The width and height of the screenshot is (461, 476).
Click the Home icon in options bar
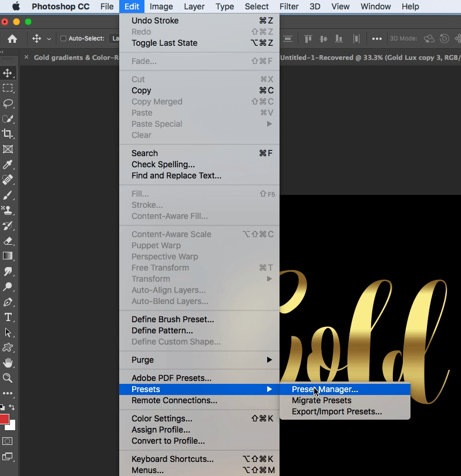[x=12, y=39]
